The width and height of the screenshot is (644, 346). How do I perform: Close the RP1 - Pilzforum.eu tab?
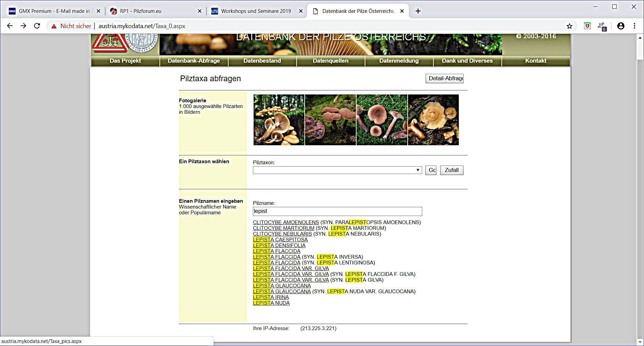click(x=199, y=11)
